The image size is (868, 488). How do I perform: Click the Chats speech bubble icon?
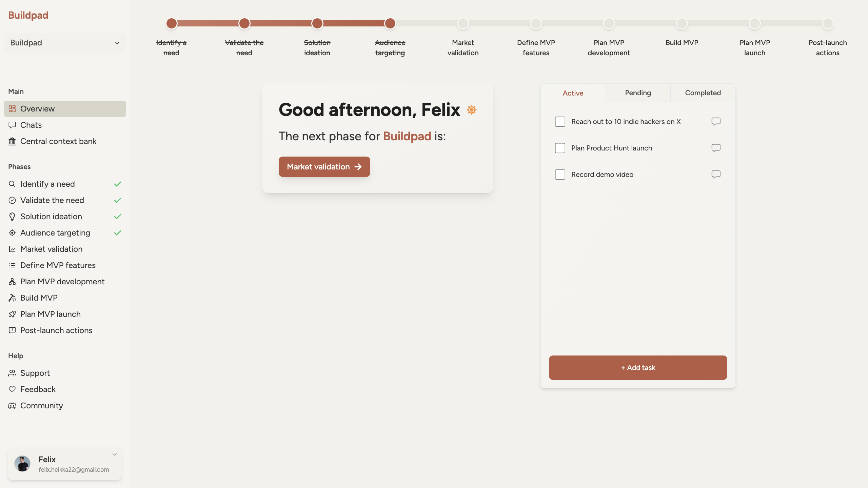pyautogui.click(x=12, y=125)
